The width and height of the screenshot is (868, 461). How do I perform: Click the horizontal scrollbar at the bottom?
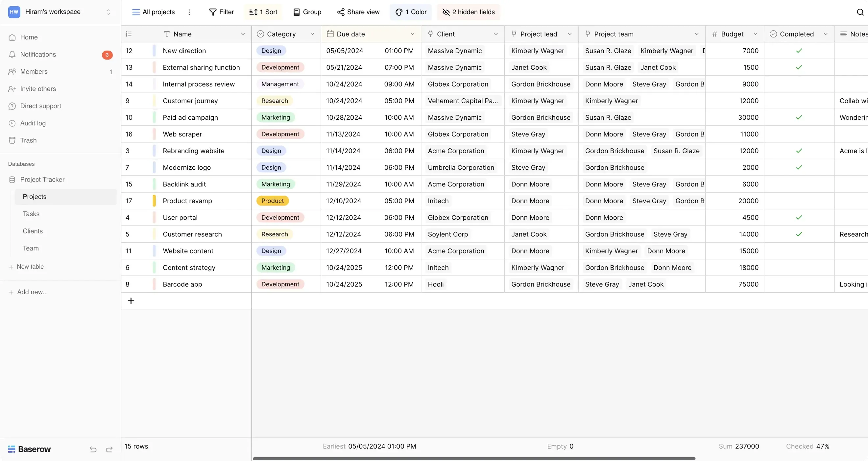(x=474, y=459)
